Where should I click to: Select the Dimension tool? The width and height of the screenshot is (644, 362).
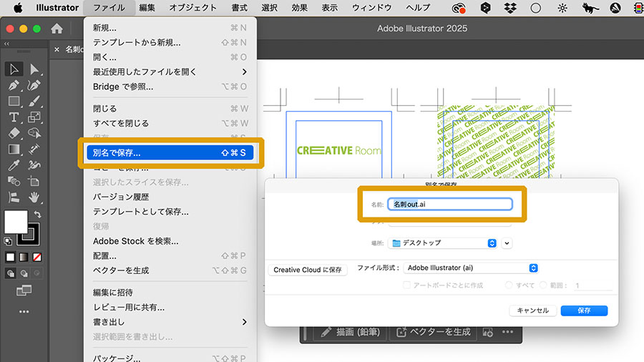[34, 150]
